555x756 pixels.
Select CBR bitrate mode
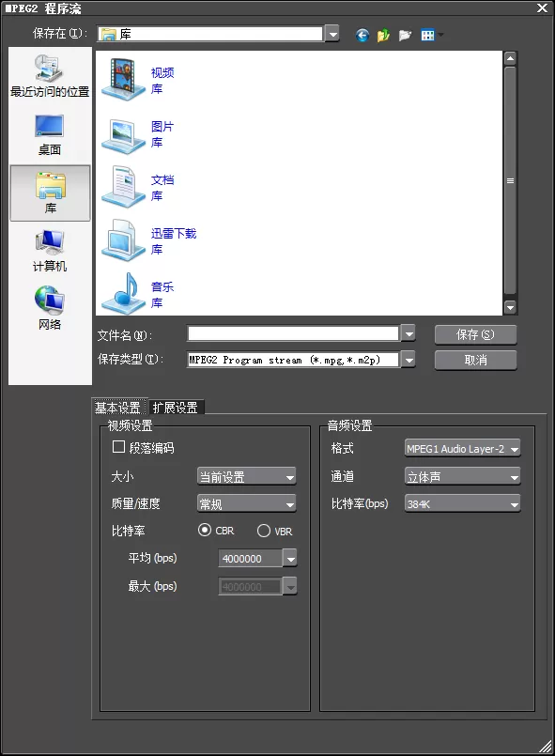coord(205,530)
